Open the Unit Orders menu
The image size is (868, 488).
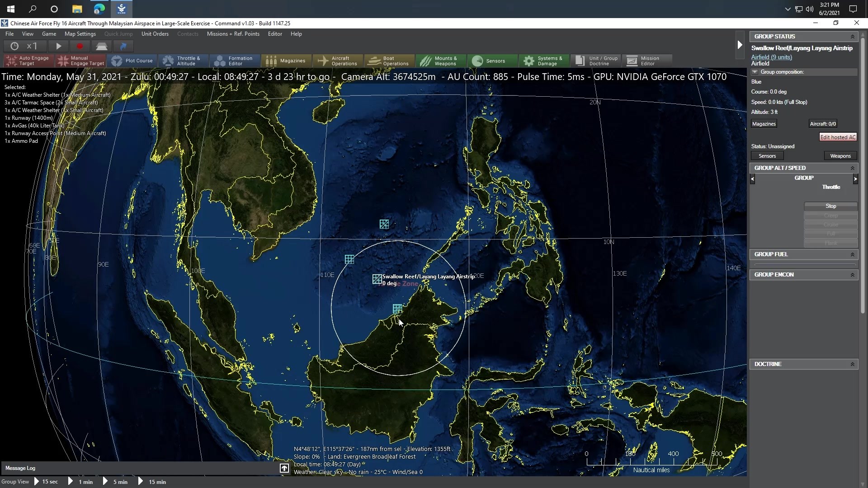pos(155,34)
